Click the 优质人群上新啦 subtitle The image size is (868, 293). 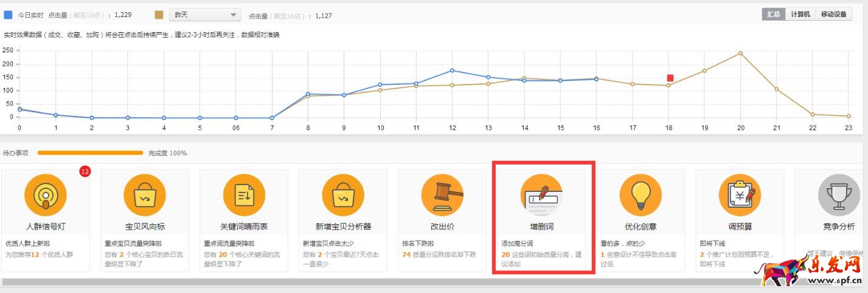click(x=27, y=244)
